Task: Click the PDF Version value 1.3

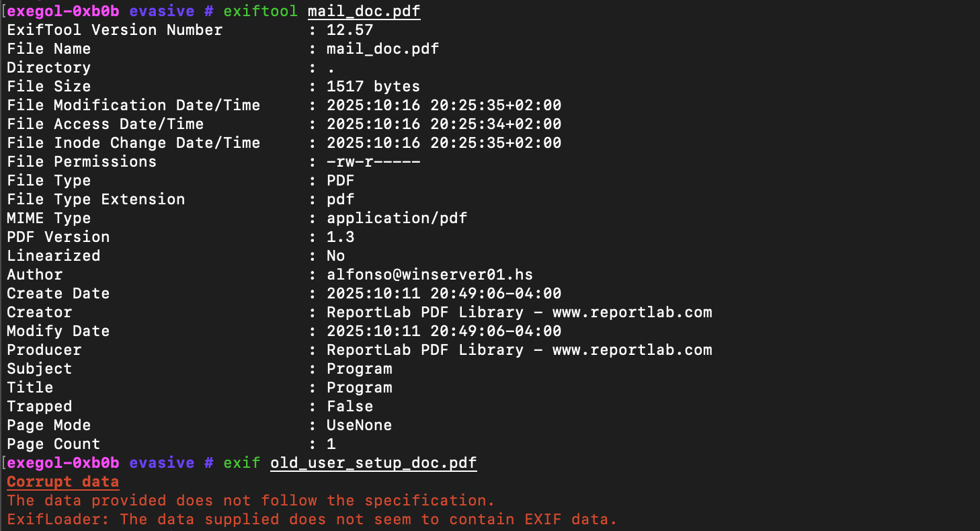Action: [x=340, y=237]
